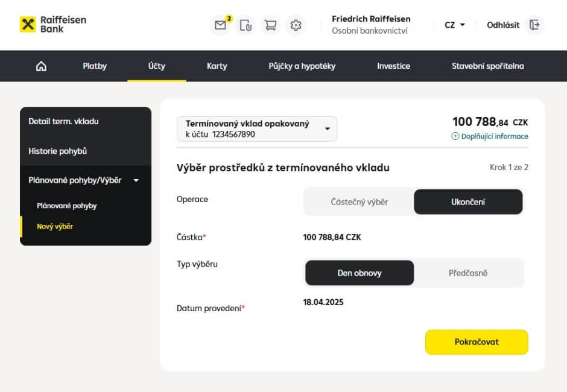Select Ukončení operation
Screen dimensions: 567x392
click(468, 202)
